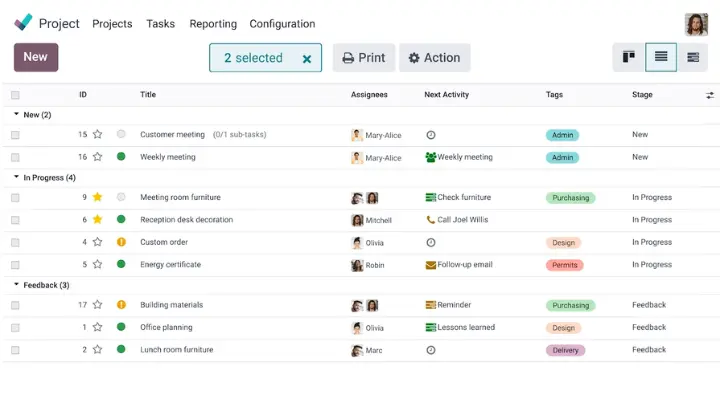Open the Tasks menu

pos(160,24)
